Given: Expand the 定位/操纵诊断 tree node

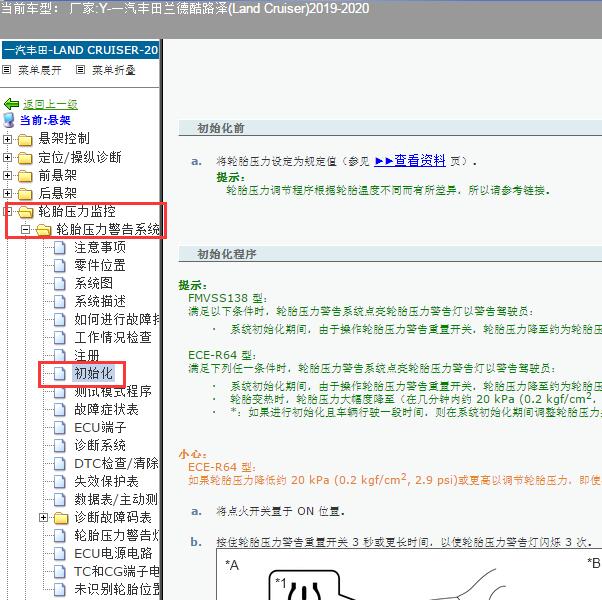Looking at the screenshot, I should [x=7, y=157].
